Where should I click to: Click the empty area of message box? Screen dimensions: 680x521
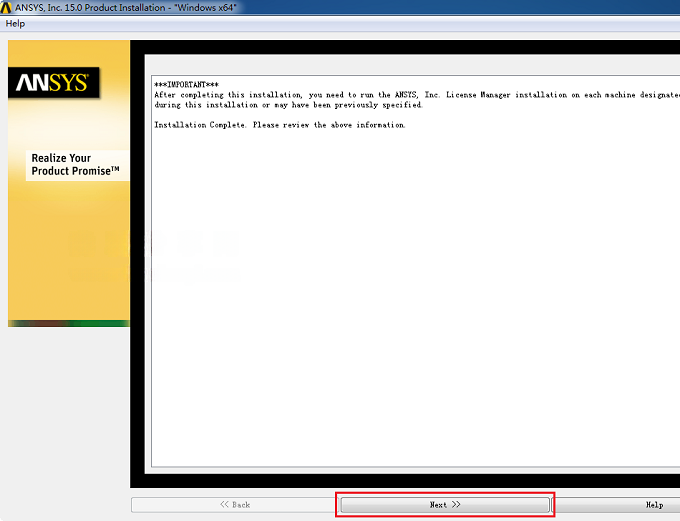coord(415,295)
